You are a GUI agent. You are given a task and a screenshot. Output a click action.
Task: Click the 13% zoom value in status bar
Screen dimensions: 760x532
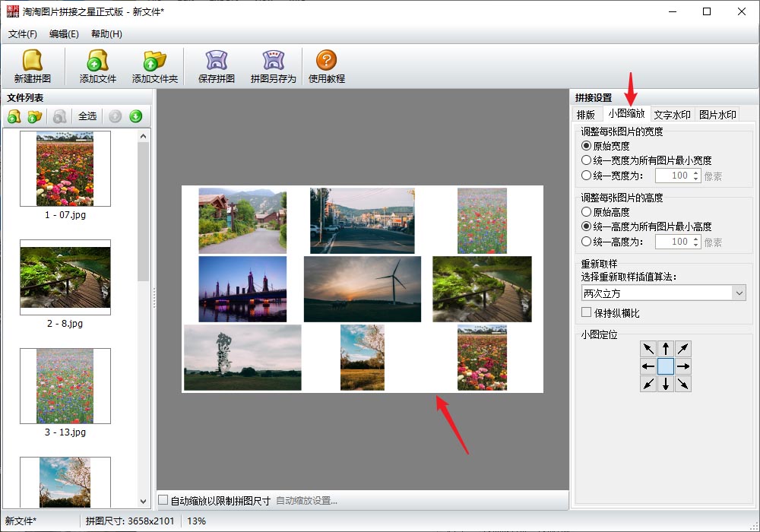pos(196,521)
